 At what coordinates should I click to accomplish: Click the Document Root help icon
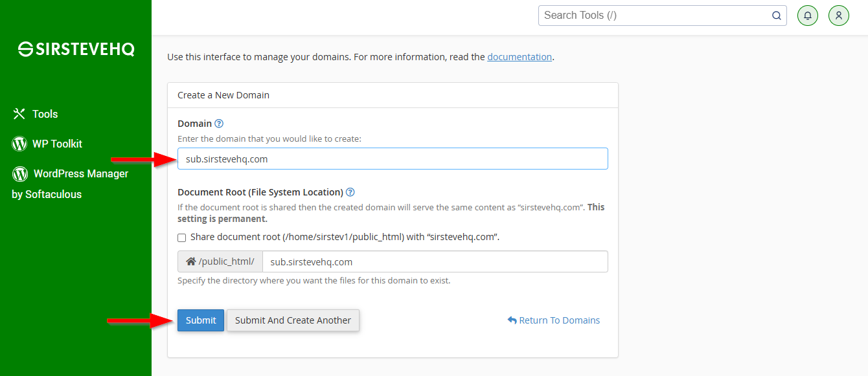[350, 192]
